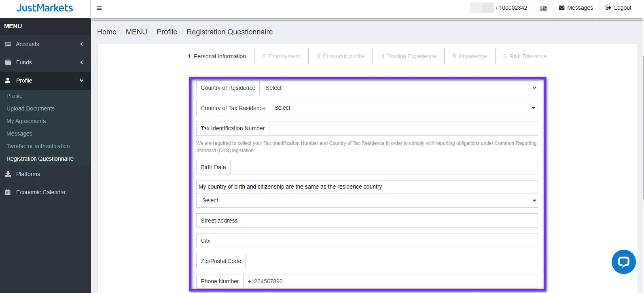Click the Phone Number input field
The width and height of the screenshot is (644, 293).
(390, 281)
